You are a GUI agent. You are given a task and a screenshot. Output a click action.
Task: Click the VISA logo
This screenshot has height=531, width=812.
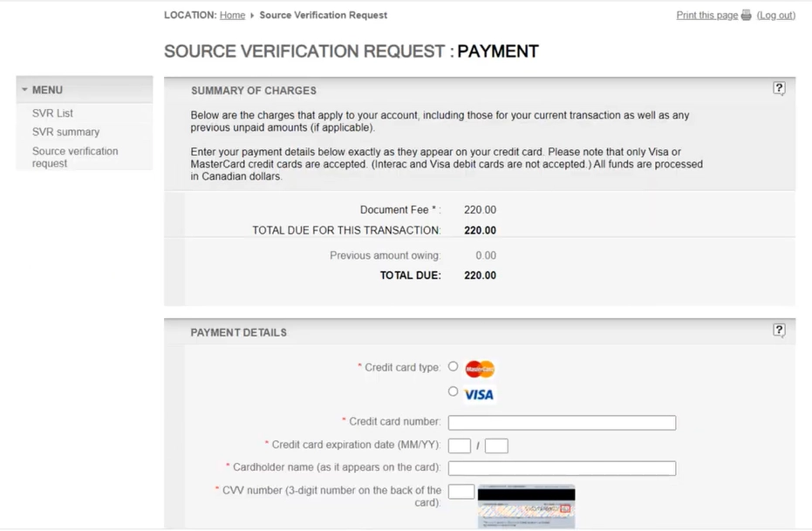(x=479, y=395)
